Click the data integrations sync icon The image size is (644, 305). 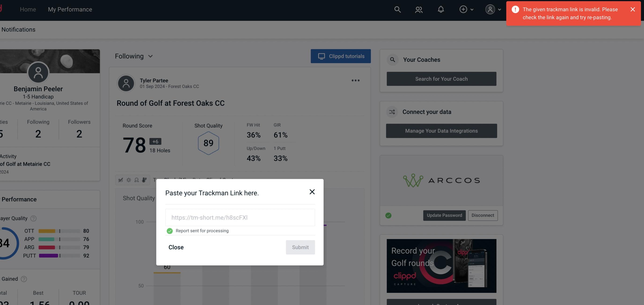pyautogui.click(x=392, y=111)
